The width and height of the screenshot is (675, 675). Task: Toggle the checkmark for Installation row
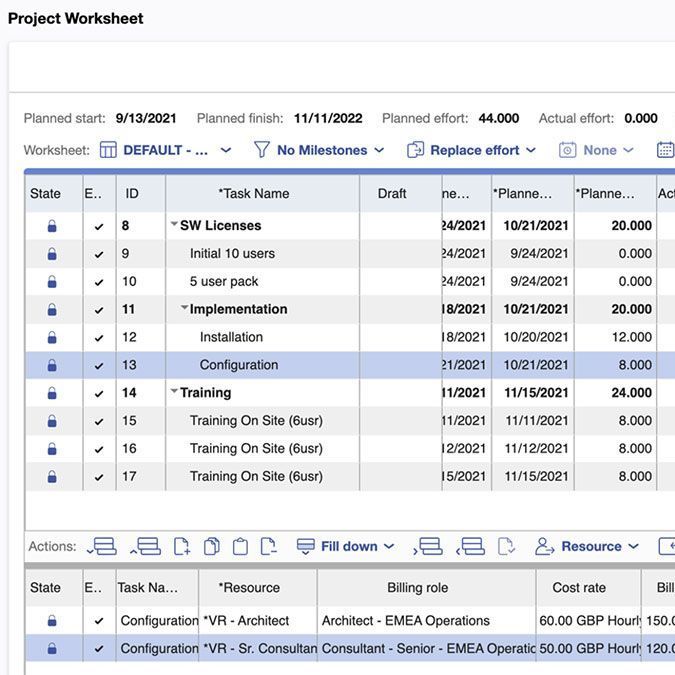99,338
